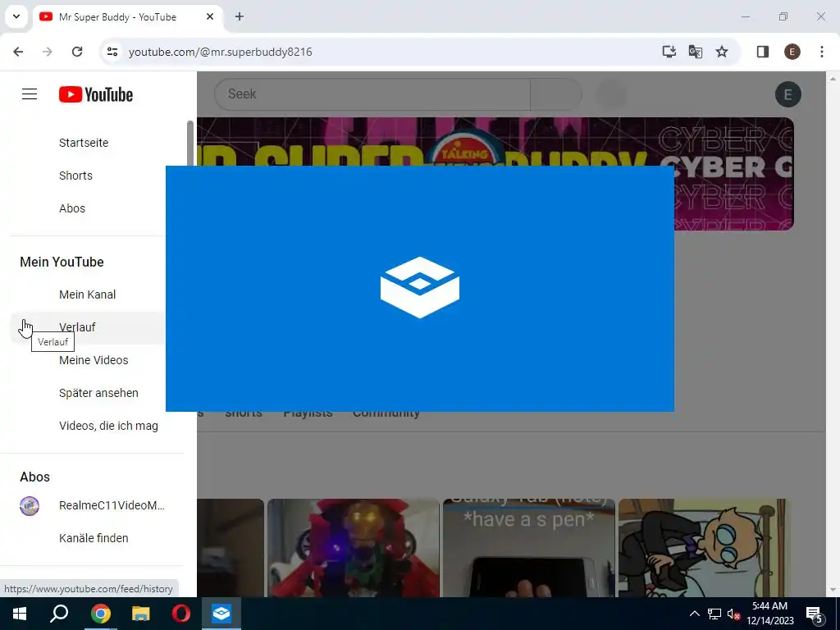This screenshot has width=840, height=630.
Task: Go back to the previous page
Action: click(x=18, y=52)
